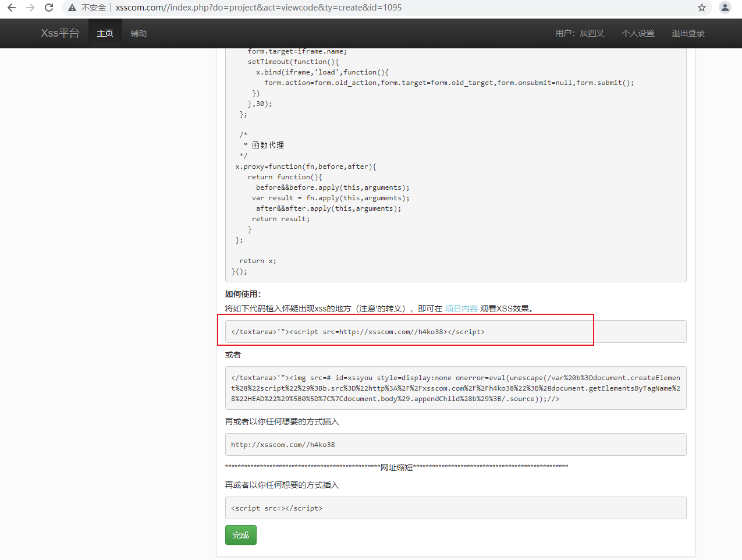742x560 pixels.
Task: Click the 'return x;' code line
Action: [258, 261]
